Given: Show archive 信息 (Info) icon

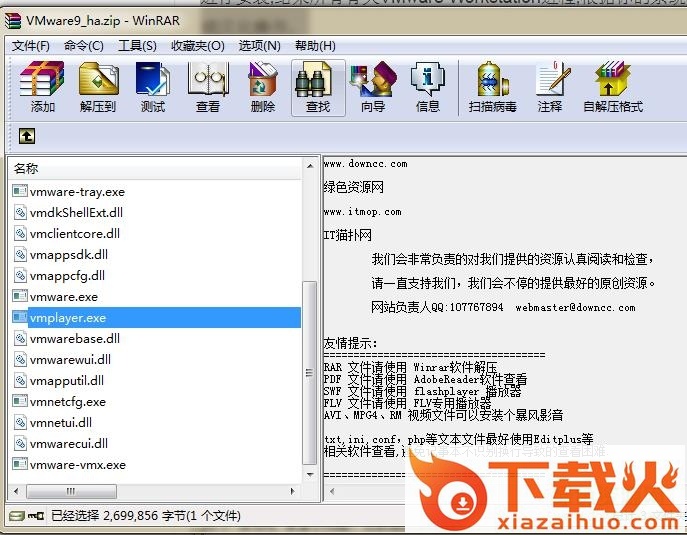Looking at the screenshot, I should (428, 87).
